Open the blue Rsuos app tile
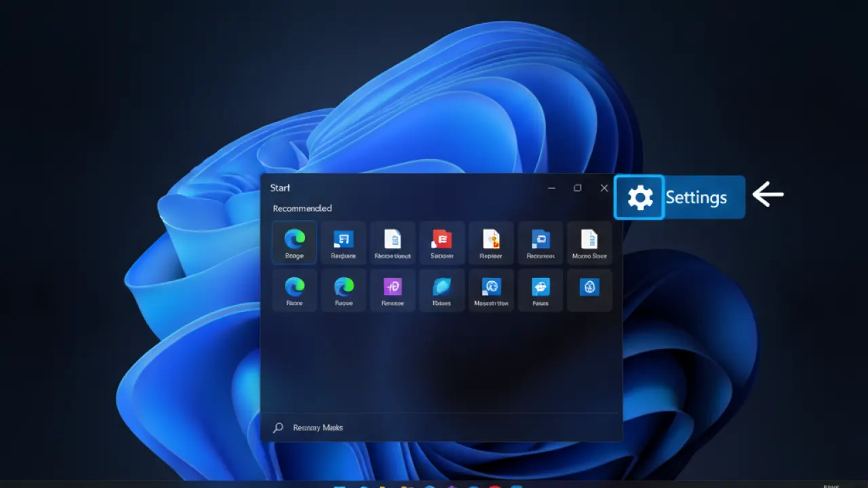 (540, 290)
